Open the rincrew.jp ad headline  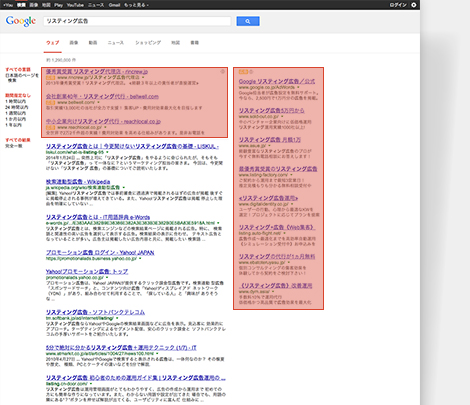coord(97,71)
